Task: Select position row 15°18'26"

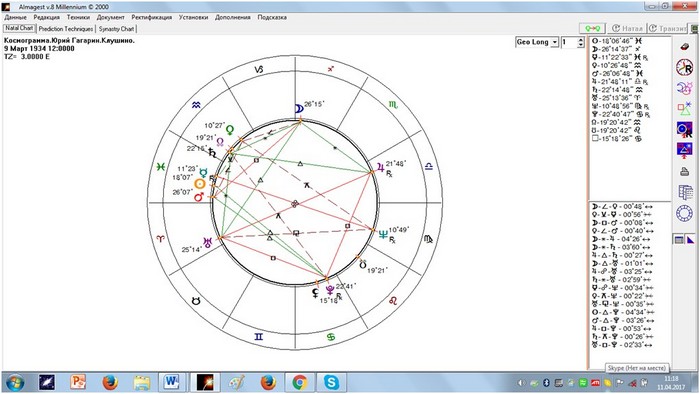Action: click(617, 138)
